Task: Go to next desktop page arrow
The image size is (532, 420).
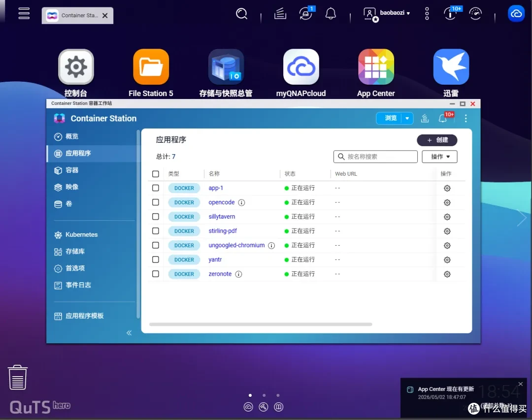Action: coord(522,218)
